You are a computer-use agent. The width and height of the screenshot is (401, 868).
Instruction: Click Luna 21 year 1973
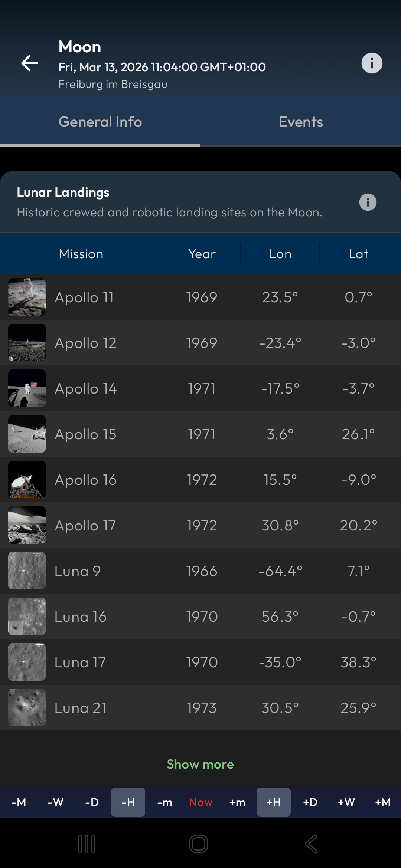pos(202,708)
